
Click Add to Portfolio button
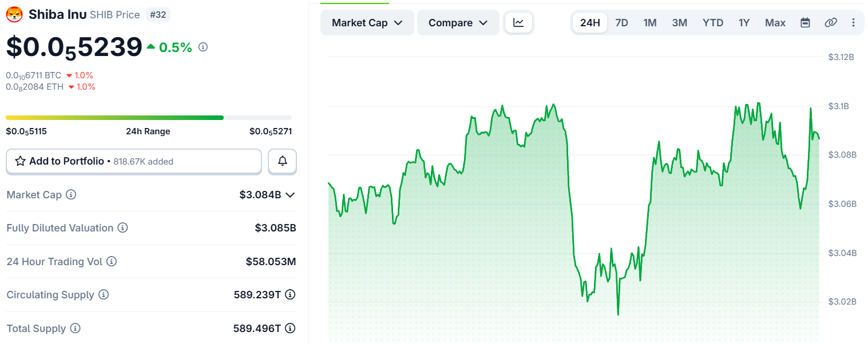[134, 161]
